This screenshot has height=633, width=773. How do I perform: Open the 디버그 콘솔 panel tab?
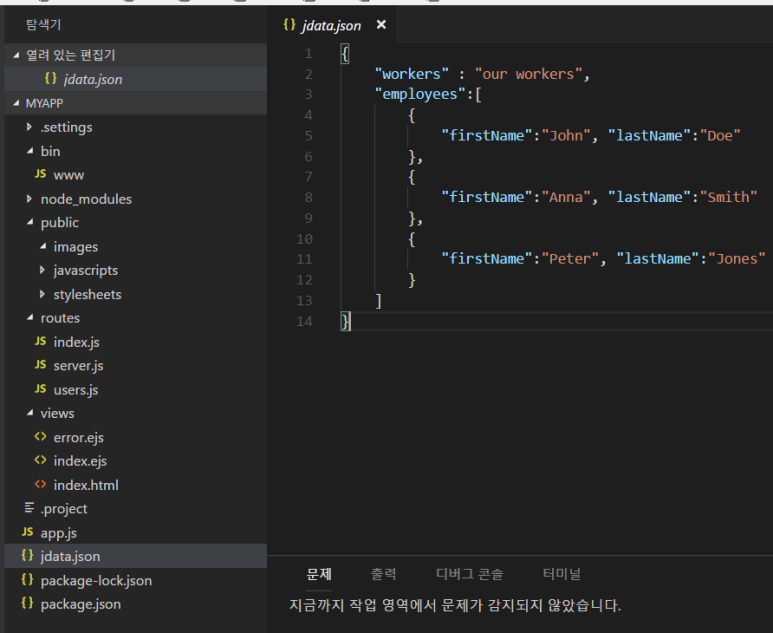click(469, 574)
